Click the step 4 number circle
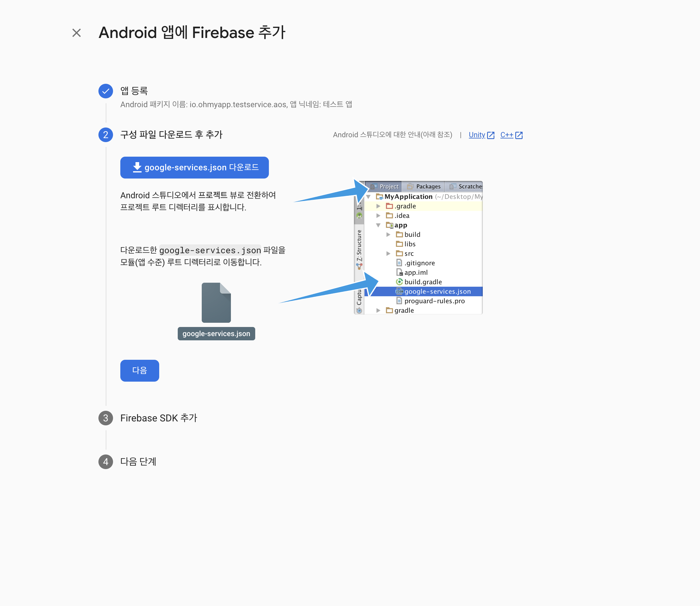Image resolution: width=700 pixels, height=606 pixels. point(105,462)
